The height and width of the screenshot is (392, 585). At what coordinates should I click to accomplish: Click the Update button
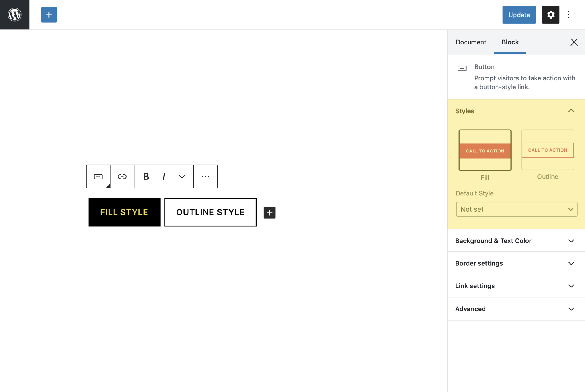click(x=519, y=15)
